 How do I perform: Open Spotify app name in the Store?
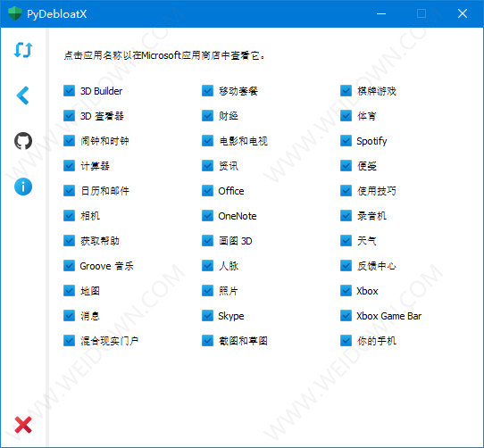click(371, 141)
